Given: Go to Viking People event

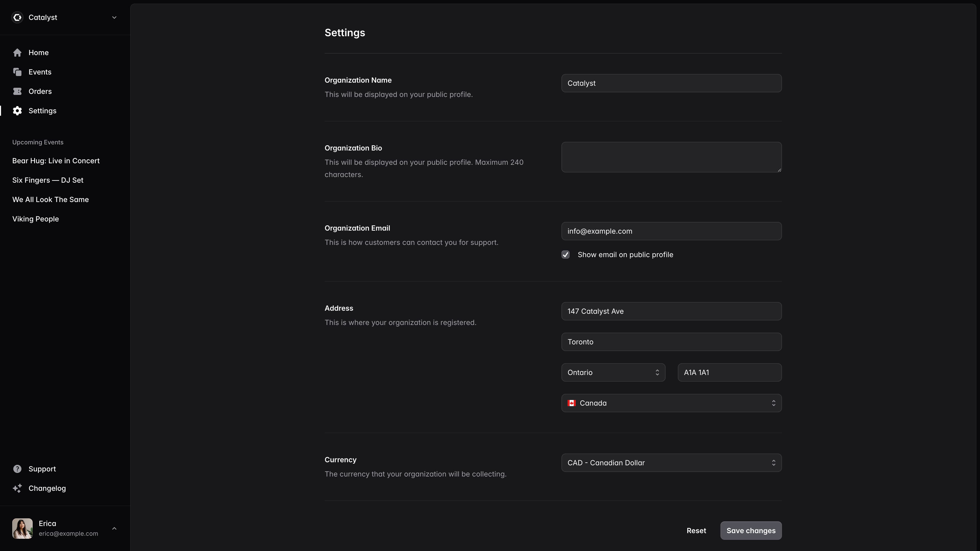Looking at the screenshot, I should (35, 219).
